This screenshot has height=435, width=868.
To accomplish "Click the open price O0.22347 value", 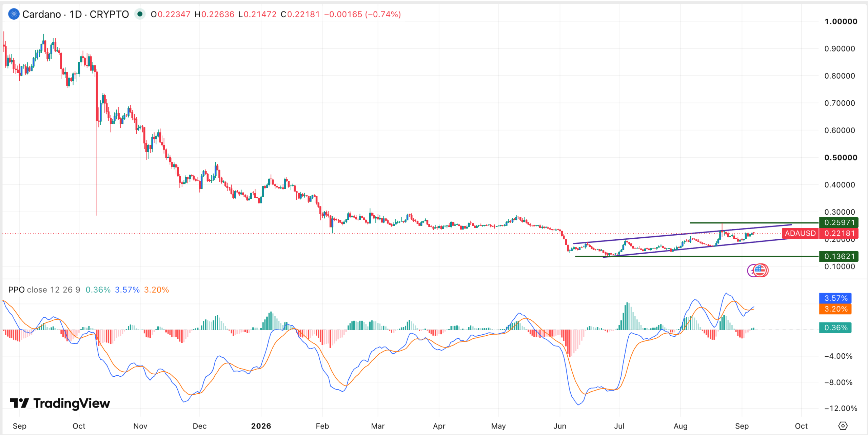I will coord(171,14).
